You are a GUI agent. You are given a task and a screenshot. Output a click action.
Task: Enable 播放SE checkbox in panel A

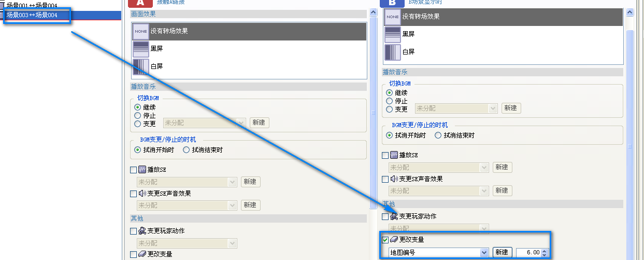click(134, 170)
